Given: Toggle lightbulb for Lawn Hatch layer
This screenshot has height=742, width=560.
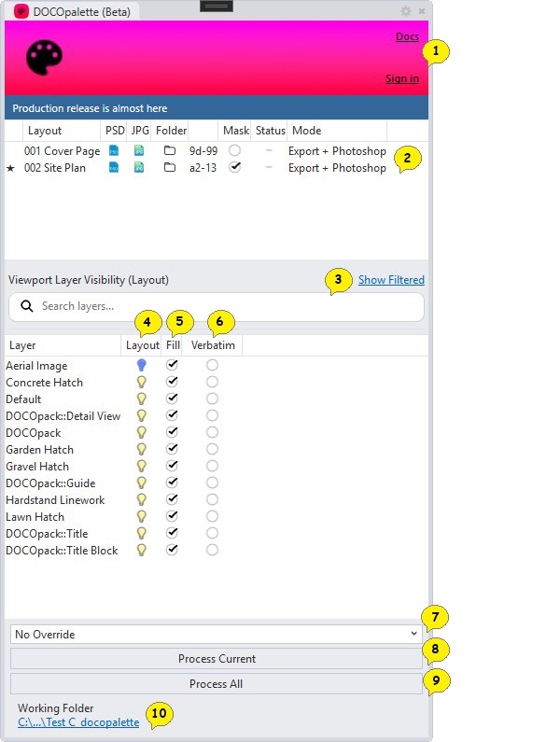Looking at the screenshot, I should 141,516.
